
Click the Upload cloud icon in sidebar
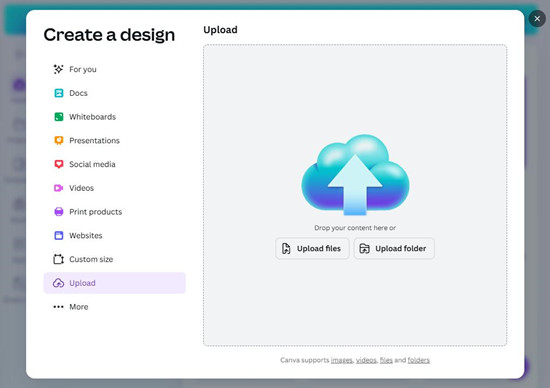tap(59, 283)
